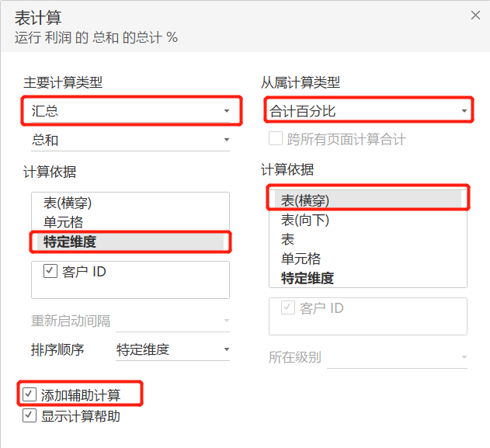The image size is (490, 448).
Task: Open the 总和 aggregation dropdown
Action: pyautogui.click(x=130, y=140)
